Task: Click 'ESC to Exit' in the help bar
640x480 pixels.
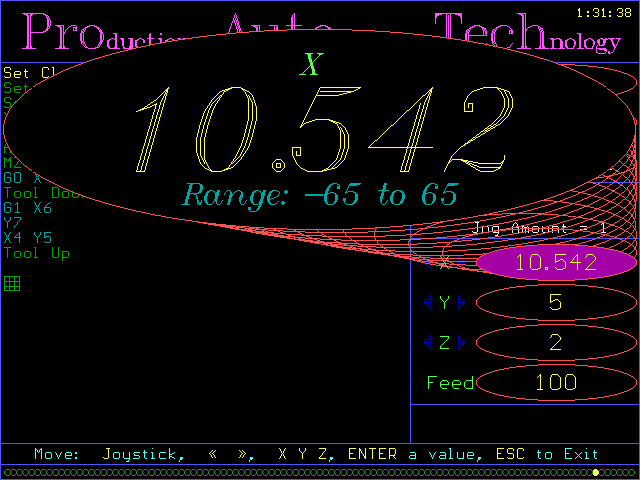Action: click(x=547, y=454)
